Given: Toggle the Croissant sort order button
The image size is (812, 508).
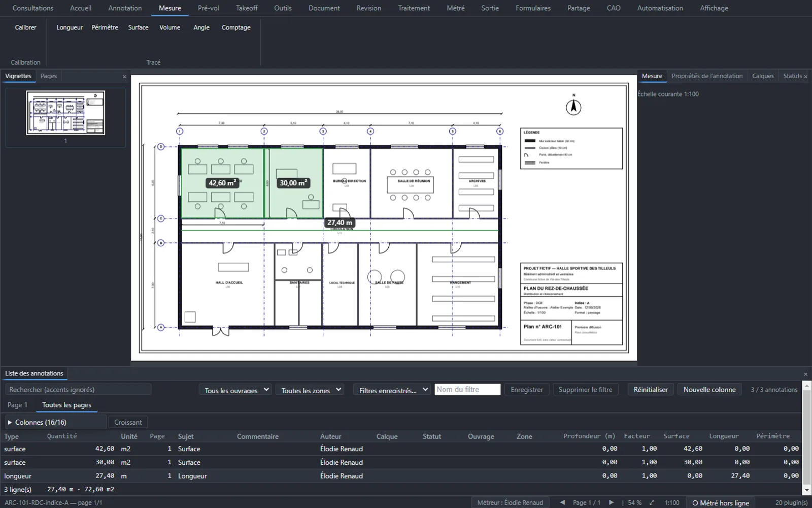Looking at the screenshot, I should coord(128,422).
